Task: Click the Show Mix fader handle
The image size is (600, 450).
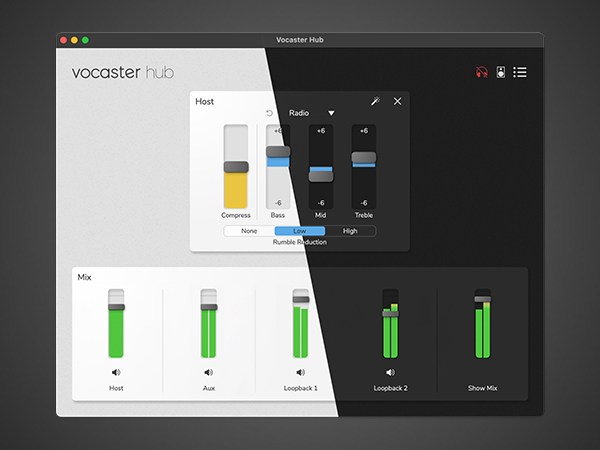Action: click(483, 299)
